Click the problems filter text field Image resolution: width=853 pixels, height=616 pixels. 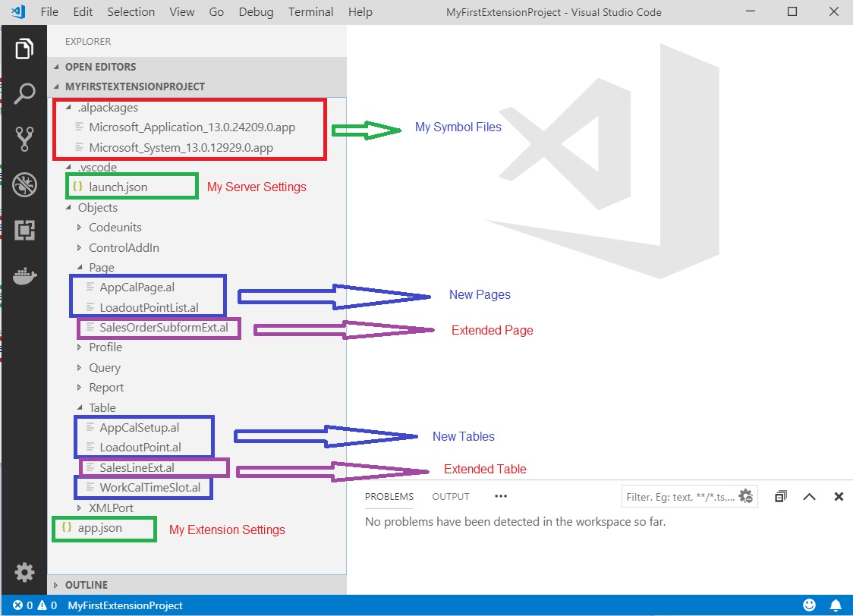pyautogui.click(x=678, y=497)
